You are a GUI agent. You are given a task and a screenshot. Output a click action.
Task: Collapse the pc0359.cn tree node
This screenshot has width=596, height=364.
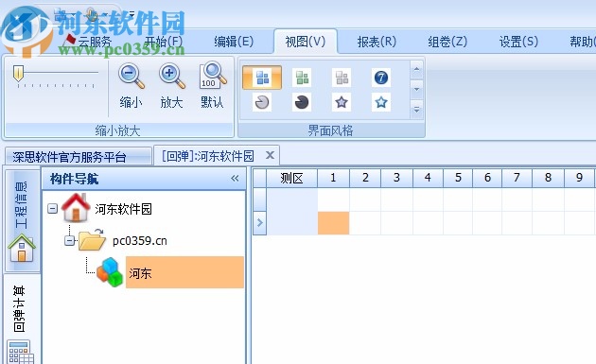[x=69, y=240]
